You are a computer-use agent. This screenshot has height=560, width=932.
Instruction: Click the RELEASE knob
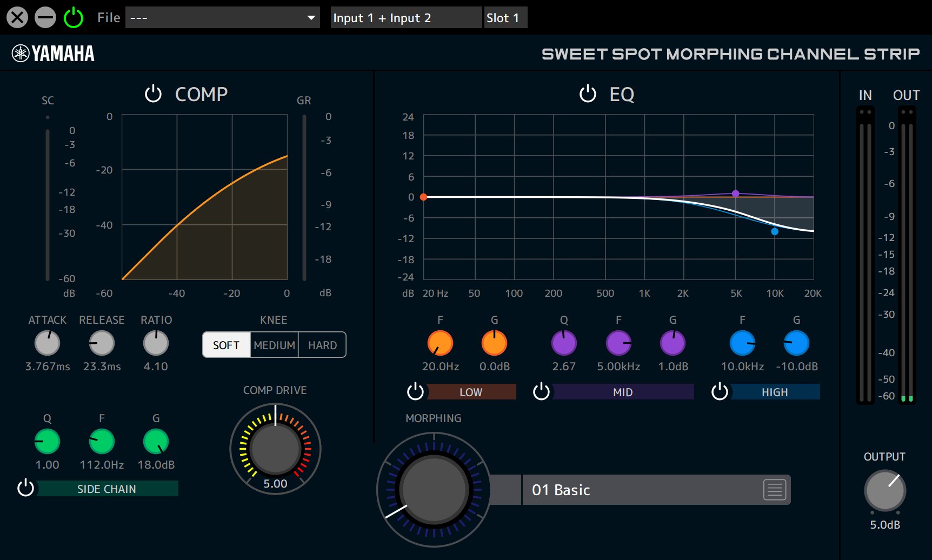point(102,343)
